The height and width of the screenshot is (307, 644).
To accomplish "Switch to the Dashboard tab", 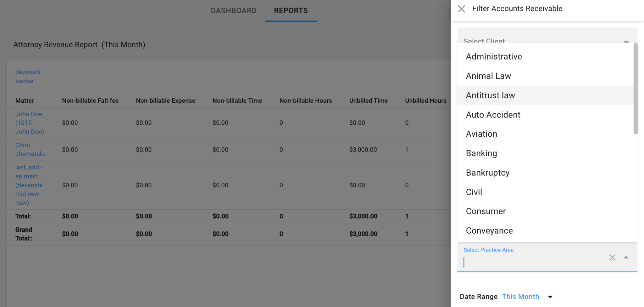I will (233, 11).
